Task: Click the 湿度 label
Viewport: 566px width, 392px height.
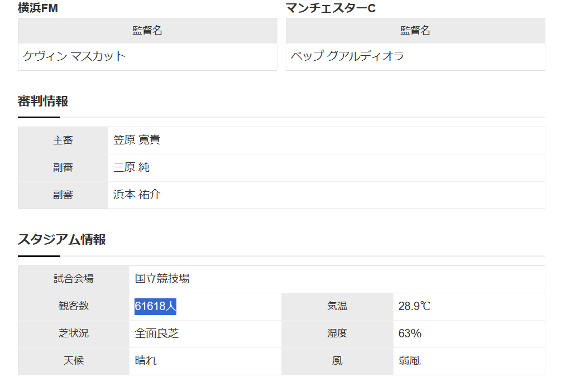Action: [x=337, y=333]
